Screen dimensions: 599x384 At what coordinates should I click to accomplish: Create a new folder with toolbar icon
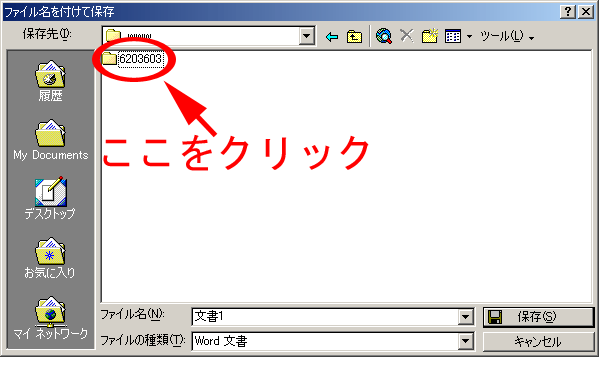(x=429, y=36)
